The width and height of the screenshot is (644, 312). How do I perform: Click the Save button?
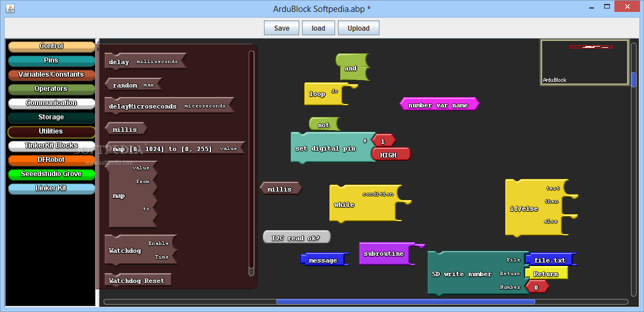coord(282,28)
